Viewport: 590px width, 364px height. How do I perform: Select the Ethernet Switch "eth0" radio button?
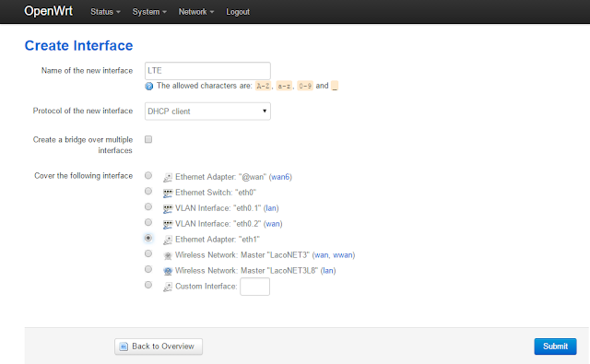tap(148, 191)
